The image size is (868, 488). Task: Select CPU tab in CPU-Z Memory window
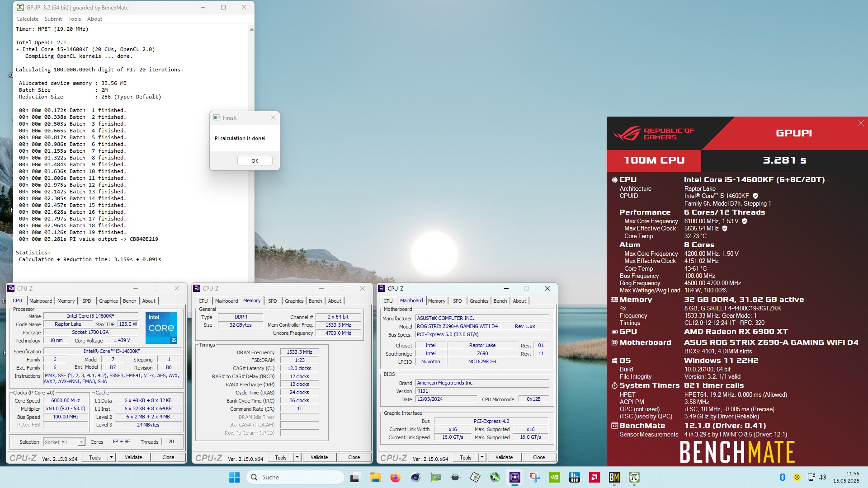203,301
